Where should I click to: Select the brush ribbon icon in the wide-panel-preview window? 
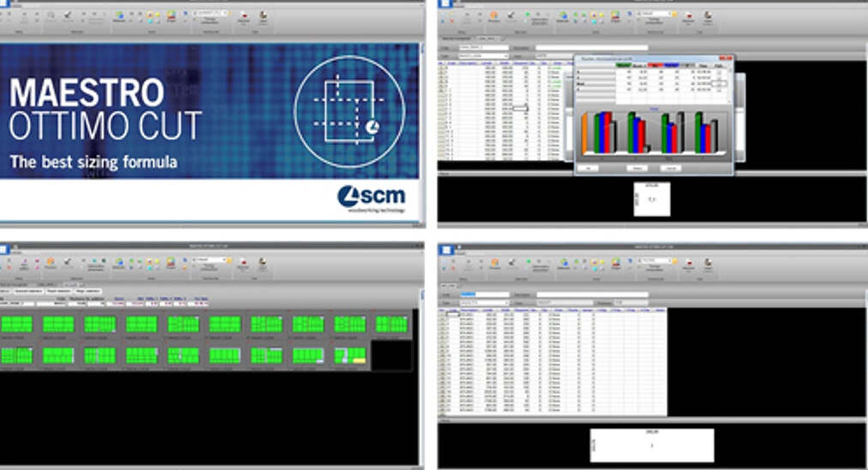point(512,263)
